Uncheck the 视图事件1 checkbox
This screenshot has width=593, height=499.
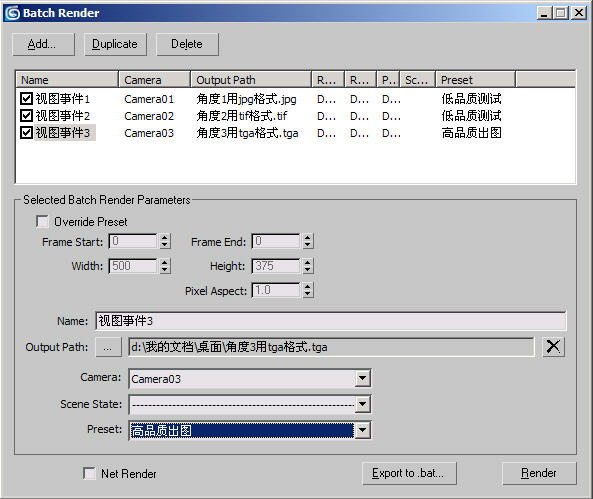click(x=26, y=99)
